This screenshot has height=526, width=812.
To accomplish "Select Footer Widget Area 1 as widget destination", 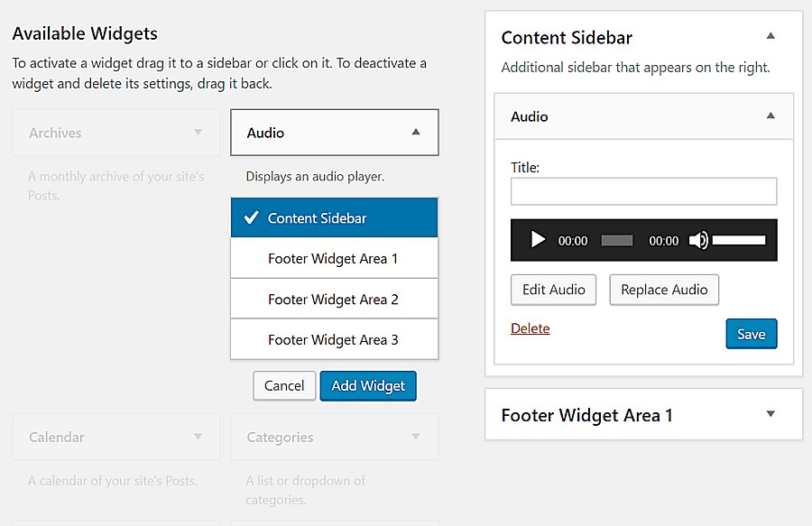I will pos(334,258).
